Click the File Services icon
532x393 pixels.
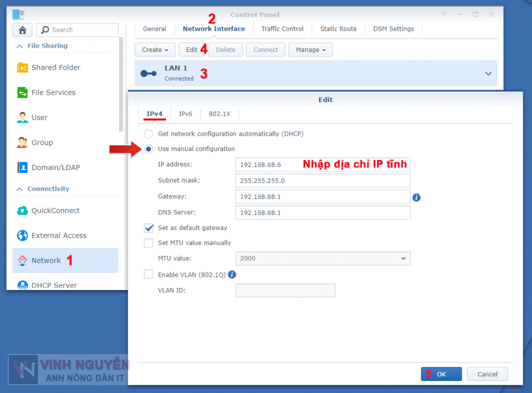click(x=22, y=93)
